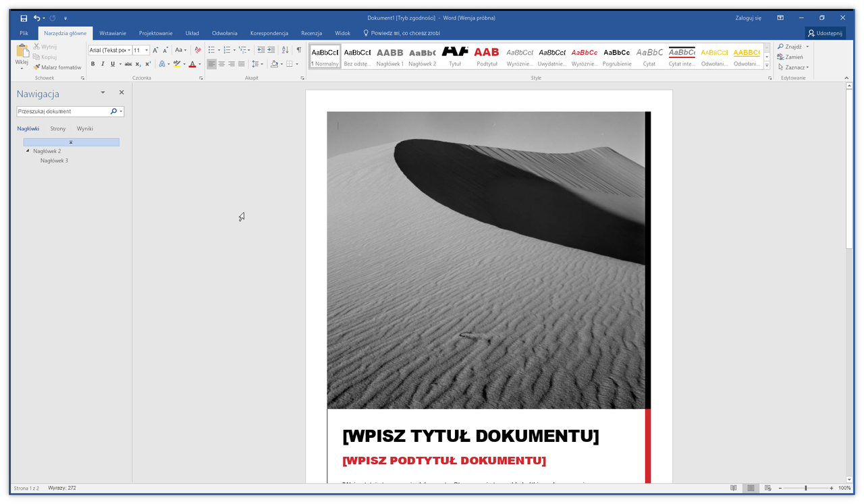
Task: Click Zaloguj się sign-in link
Action: (x=749, y=18)
